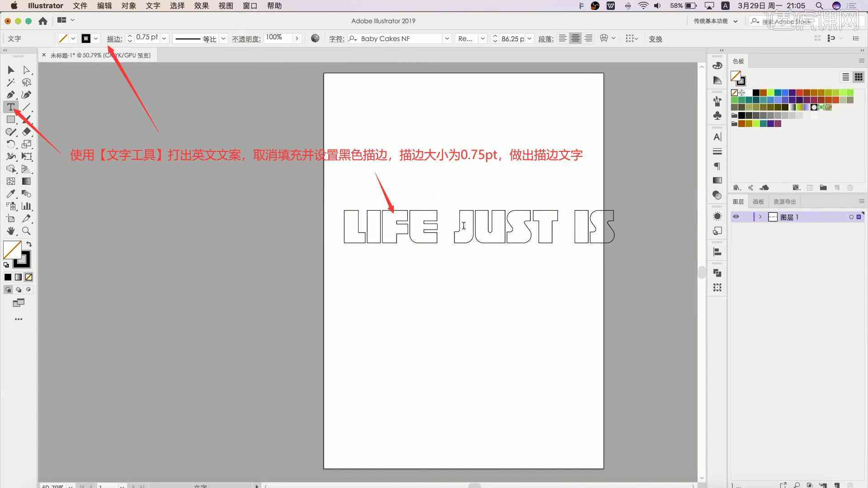Click the Home icon
The width and height of the screenshot is (868, 488).
pyautogui.click(x=43, y=21)
